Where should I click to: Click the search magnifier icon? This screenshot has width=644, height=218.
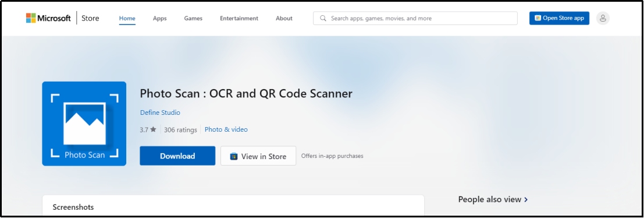click(323, 18)
